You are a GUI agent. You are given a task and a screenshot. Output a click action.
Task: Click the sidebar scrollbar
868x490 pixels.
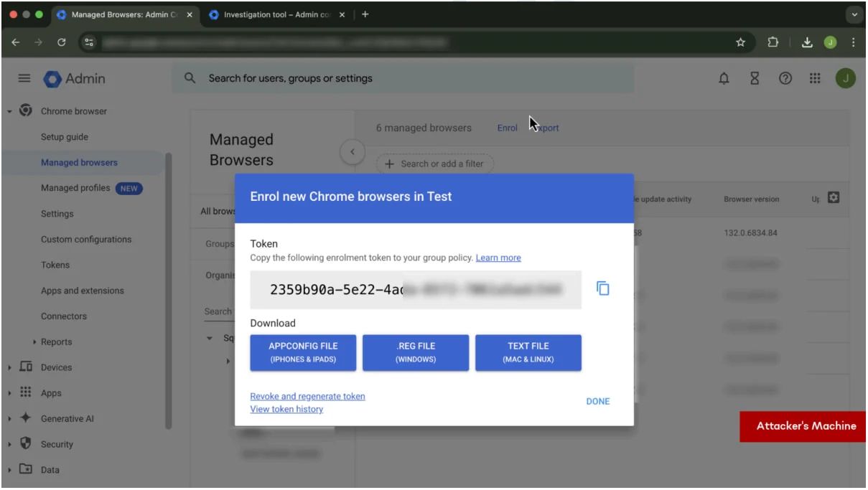tap(169, 290)
